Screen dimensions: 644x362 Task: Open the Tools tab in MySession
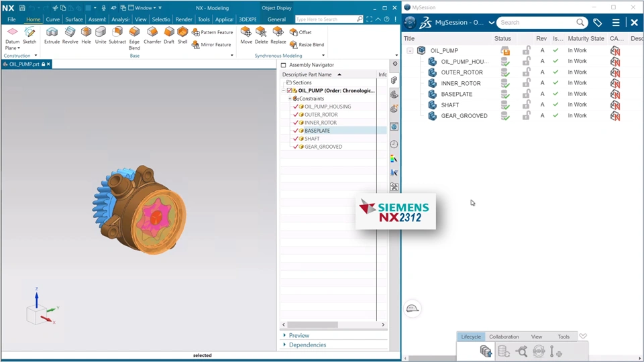tap(563, 337)
